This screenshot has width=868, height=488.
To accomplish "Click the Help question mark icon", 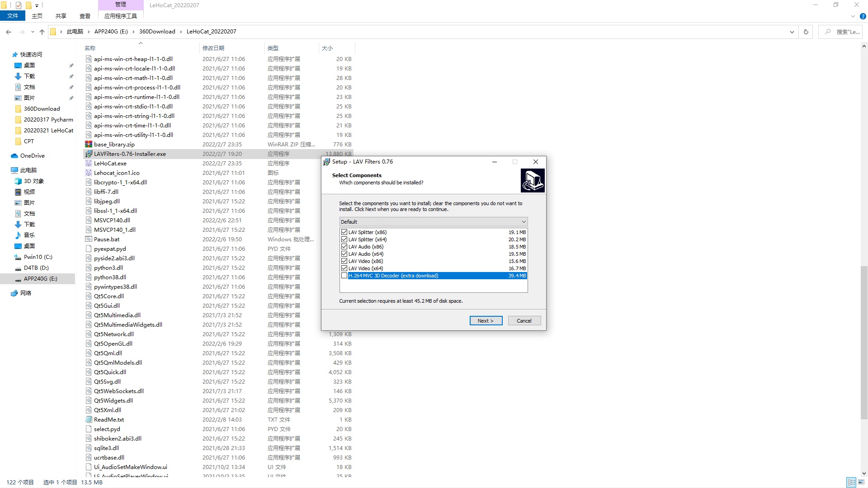I will (x=863, y=16).
